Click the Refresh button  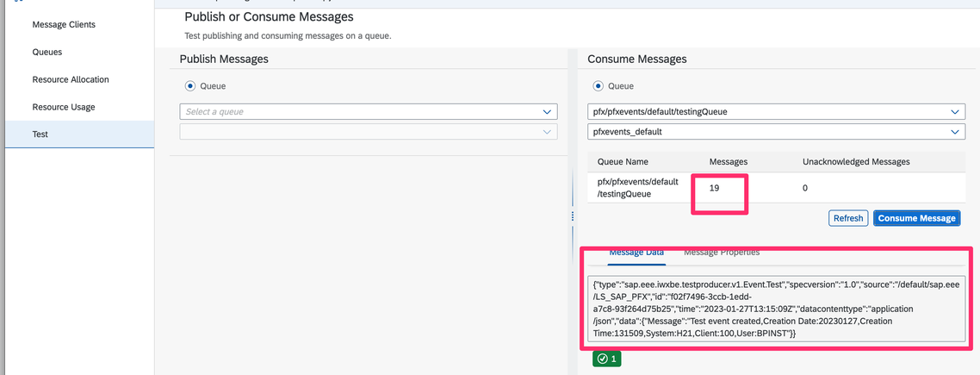847,218
